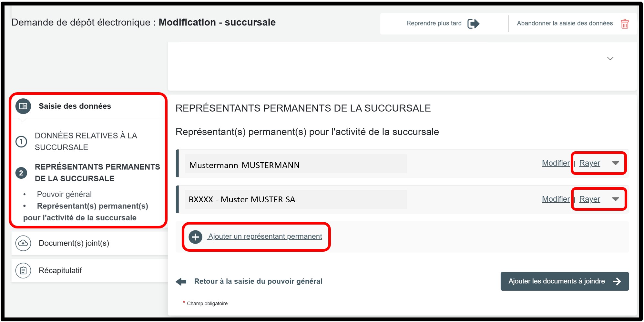644x322 pixels.
Task: Click the step 1 circle icon
Action: coord(21,142)
